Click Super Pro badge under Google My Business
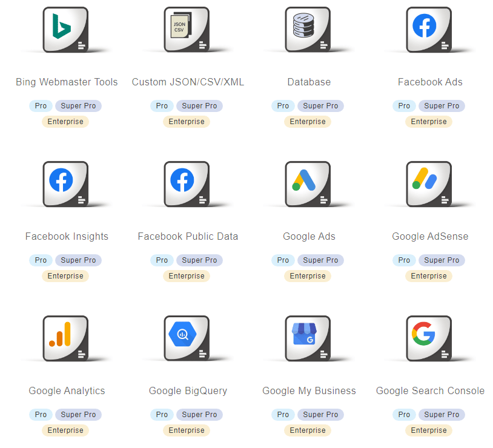The height and width of the screenshot is (448, 493). click(x=320, y=415)
